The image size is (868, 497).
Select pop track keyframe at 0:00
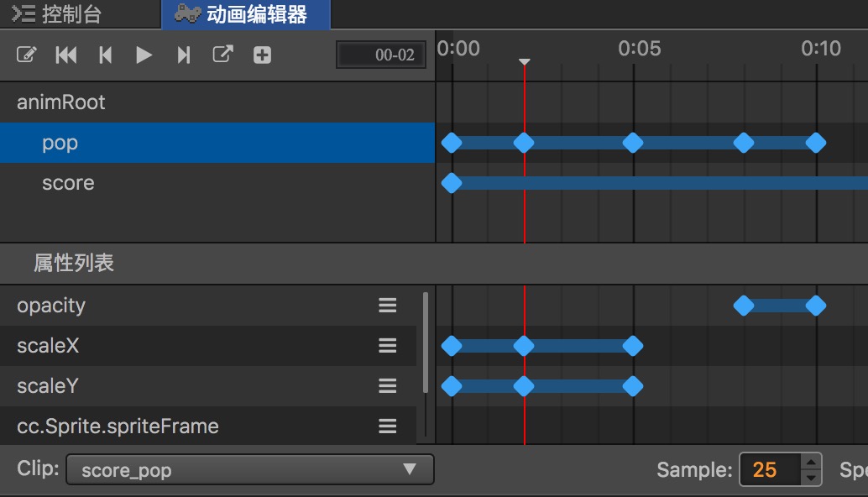[452, 143]
